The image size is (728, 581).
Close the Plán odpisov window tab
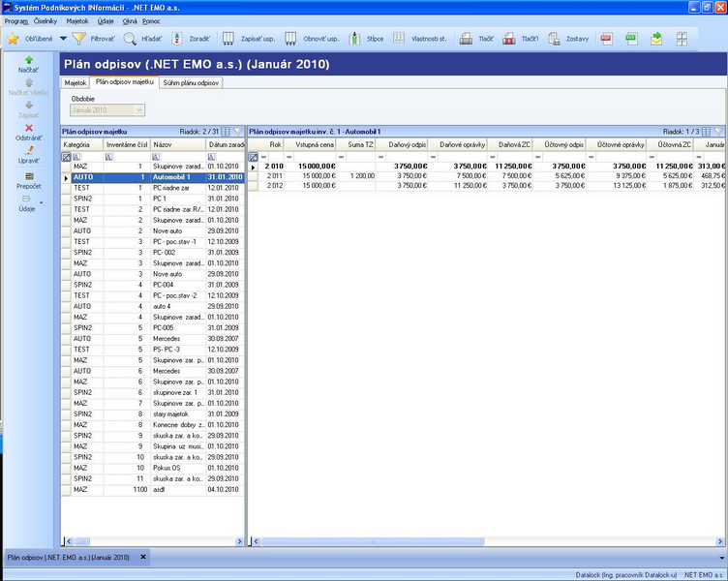[143, 557]
